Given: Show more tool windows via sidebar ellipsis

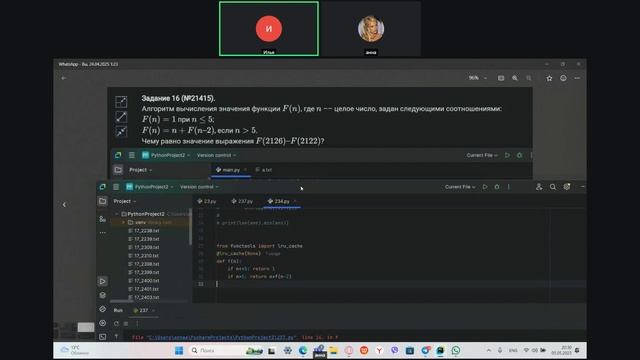Looking at the screenshot, I should coord(102,233).
